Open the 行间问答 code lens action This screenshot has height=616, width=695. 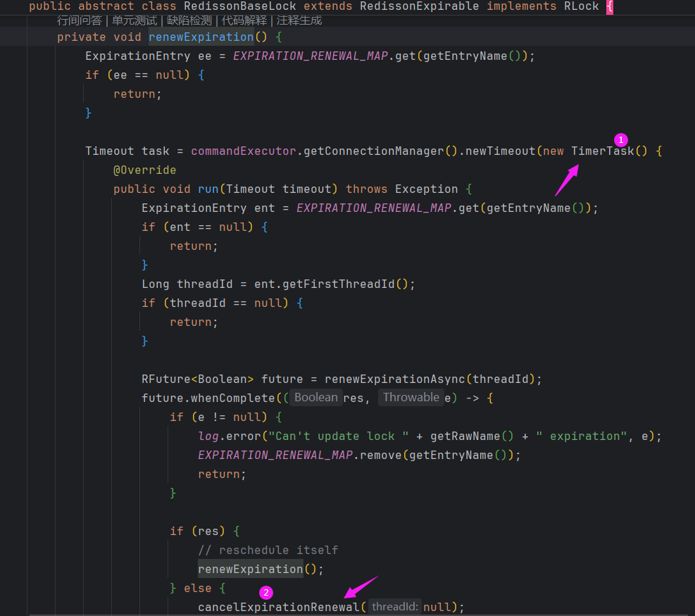pyautogui.click(x=80, y=20)
